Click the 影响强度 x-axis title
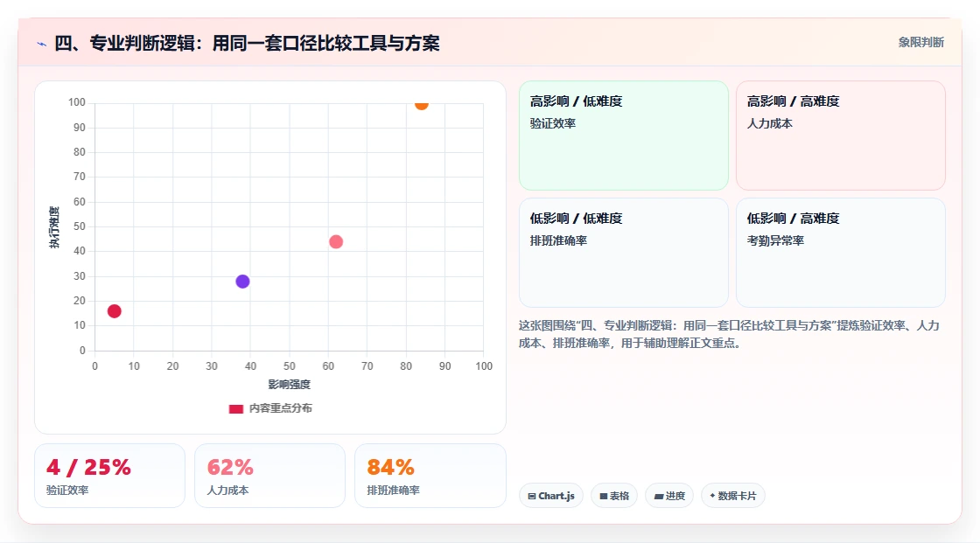Viewport: 980px width, 543px height. coord(290,384)
